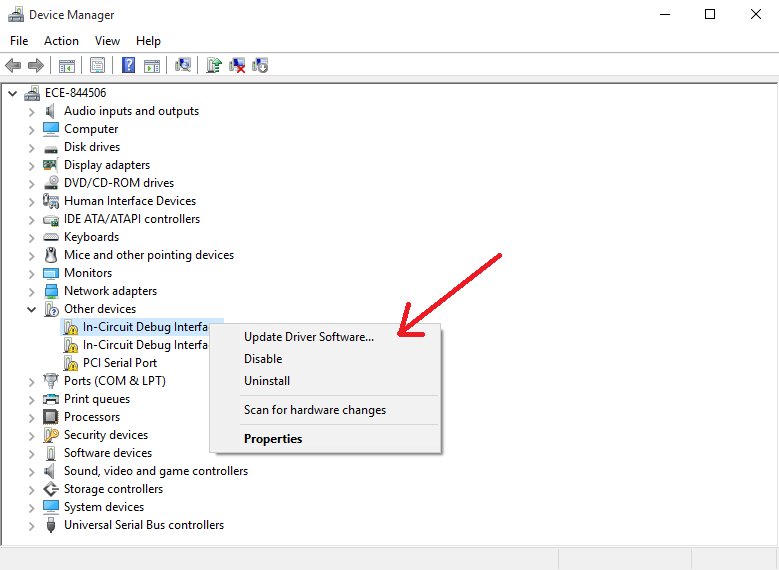The image size is (779, 570).
Task: Click the Update Driver Software toolbar icon
Action: point(214,65)
